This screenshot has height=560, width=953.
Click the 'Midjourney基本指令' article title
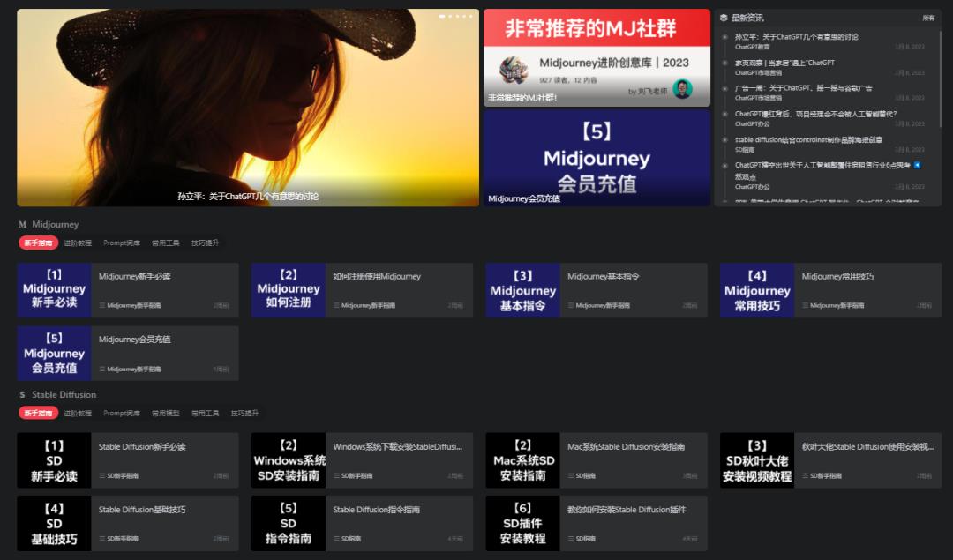point(603,276)
